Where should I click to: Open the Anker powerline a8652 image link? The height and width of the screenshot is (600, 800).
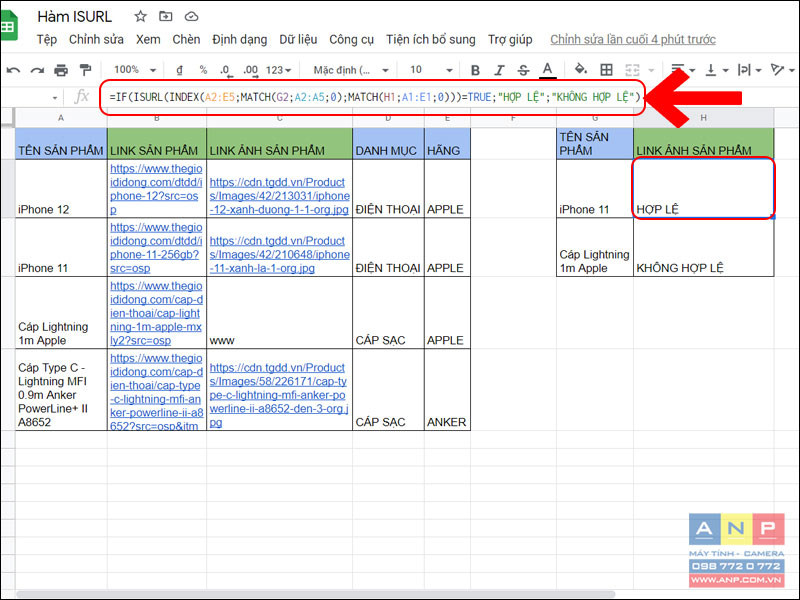click(280, 395)
